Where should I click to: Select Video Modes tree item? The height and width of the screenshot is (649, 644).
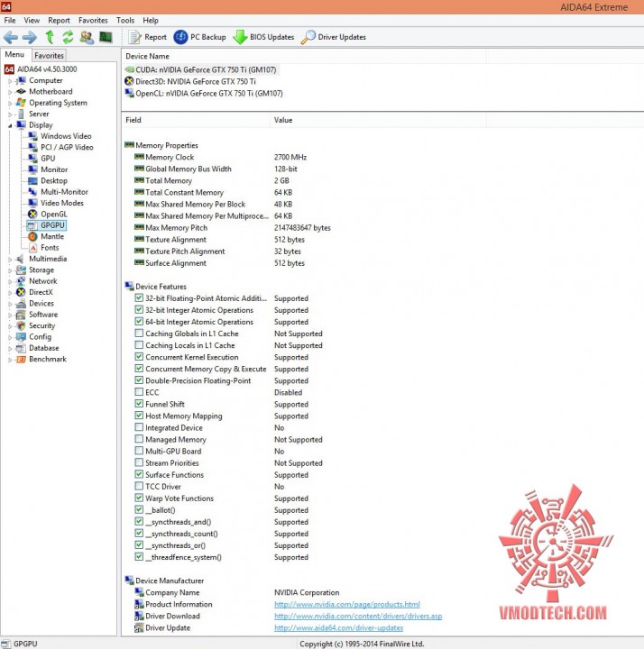point(56,203)
